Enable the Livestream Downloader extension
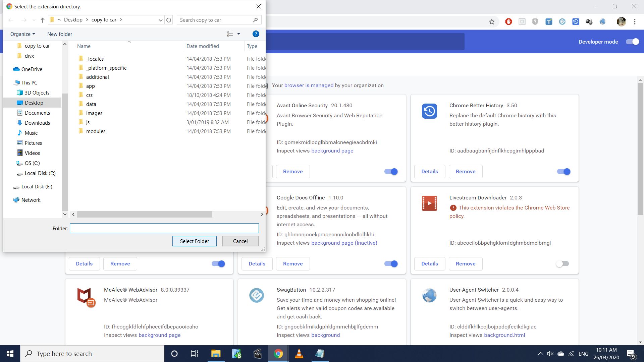The width and height of the screenshot is (644, 362). tap(562, 264)
